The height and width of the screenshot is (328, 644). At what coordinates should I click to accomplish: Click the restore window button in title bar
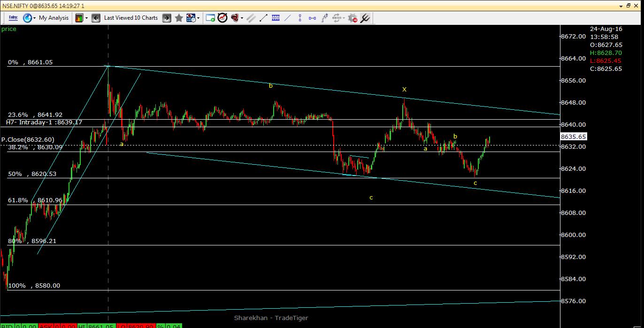[x=629, y=6]
